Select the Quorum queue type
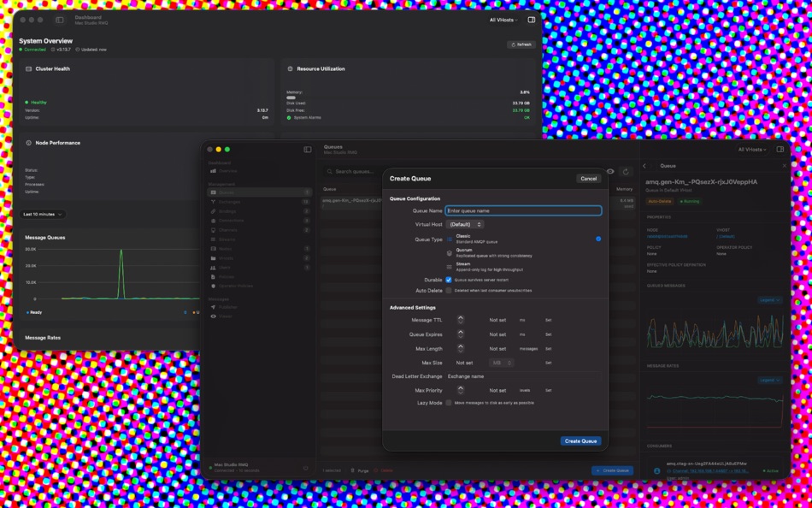 pos(523,253)
